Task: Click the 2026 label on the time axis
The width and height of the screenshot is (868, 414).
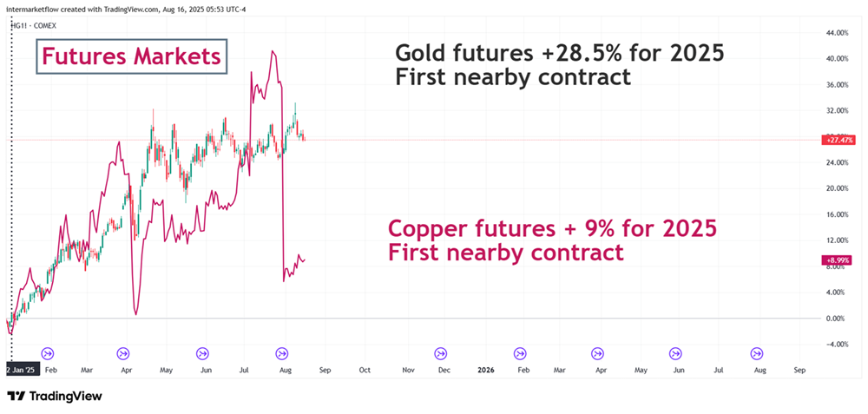Action: tap(486, 369)
